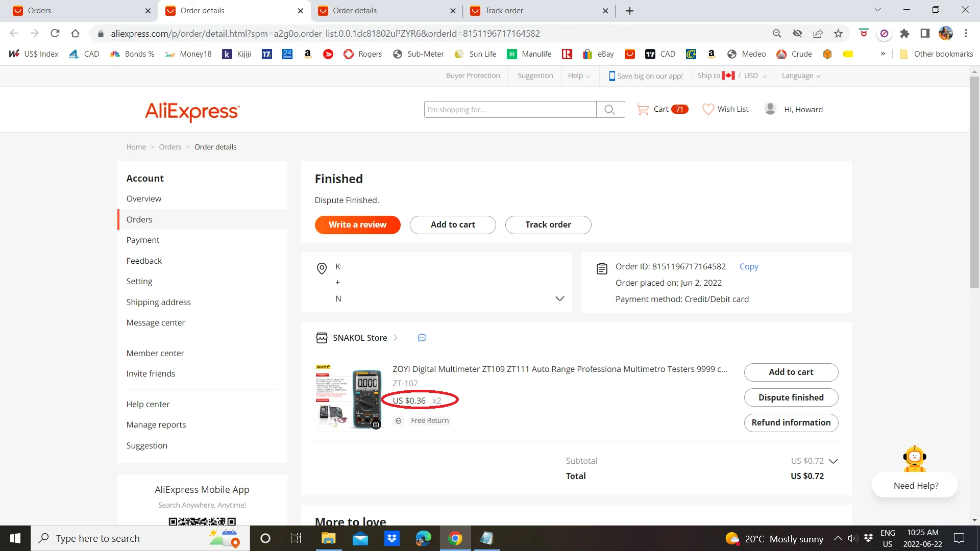Expand the Subtotal price breakdown arrow
980x551 pixels.
coord(834,461)
